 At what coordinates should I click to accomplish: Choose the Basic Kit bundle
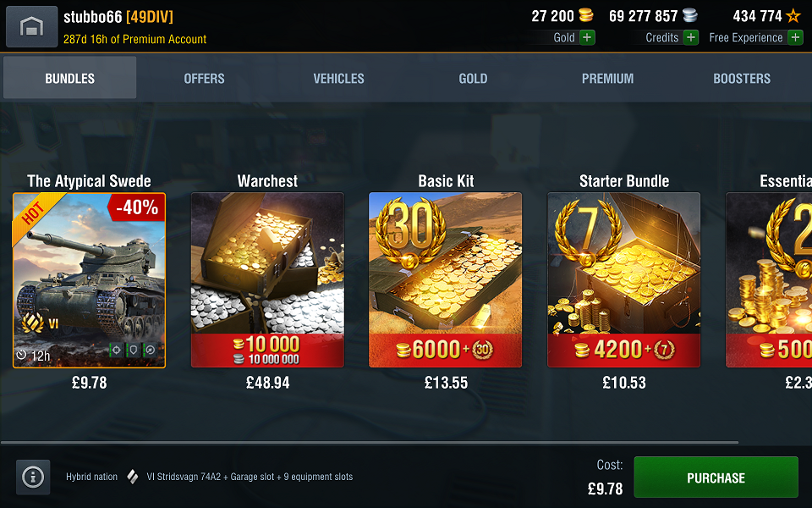[446, 280]
